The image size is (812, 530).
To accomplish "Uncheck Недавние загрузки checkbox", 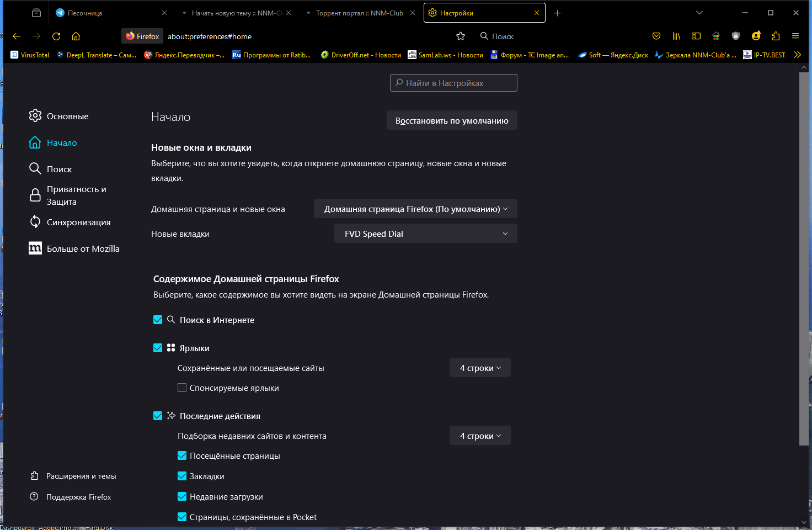I will coord(182,496).
